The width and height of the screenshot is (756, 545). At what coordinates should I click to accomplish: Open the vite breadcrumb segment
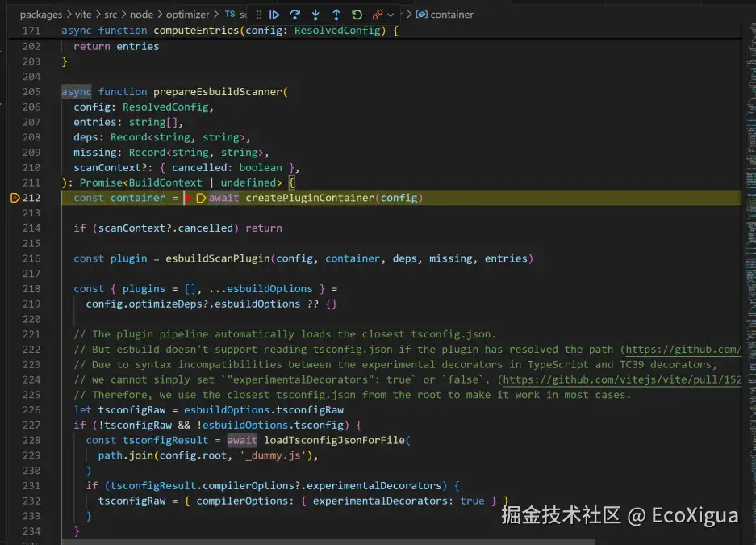(83, 15)
